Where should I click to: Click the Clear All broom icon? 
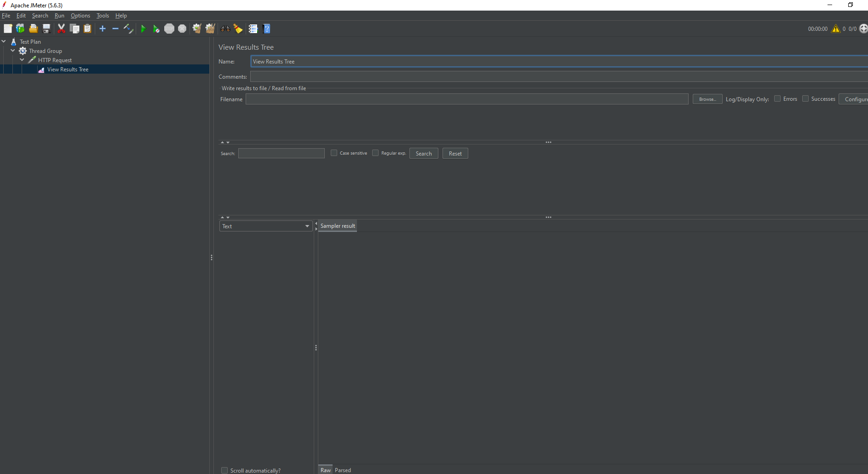point(210,29)
